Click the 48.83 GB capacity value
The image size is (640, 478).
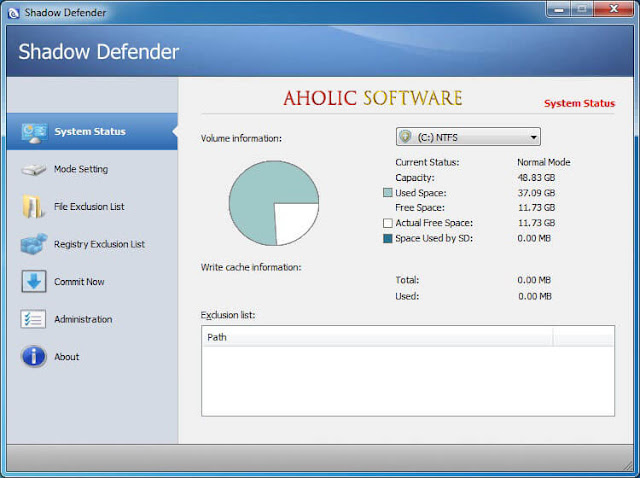pyautogui.click(x=536, y=178)
